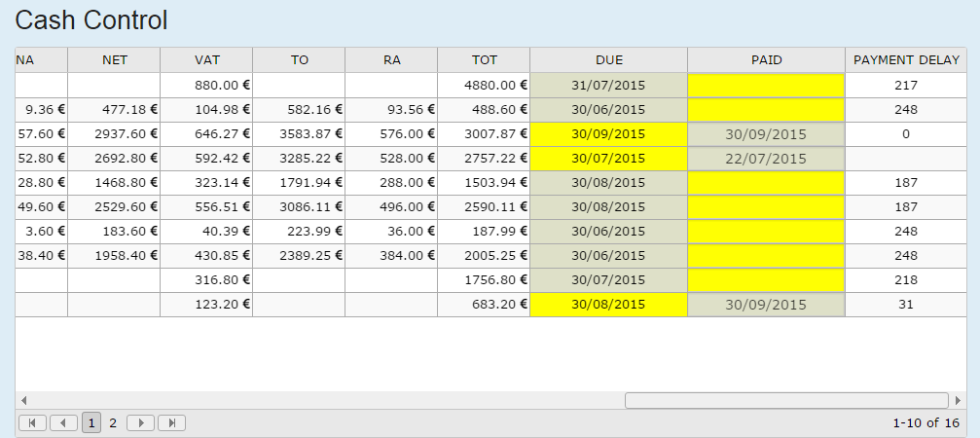The image size is (980, 438).
Task: Select page 1 in the pager
Action: pyautogui.click(x=91, y=422)
